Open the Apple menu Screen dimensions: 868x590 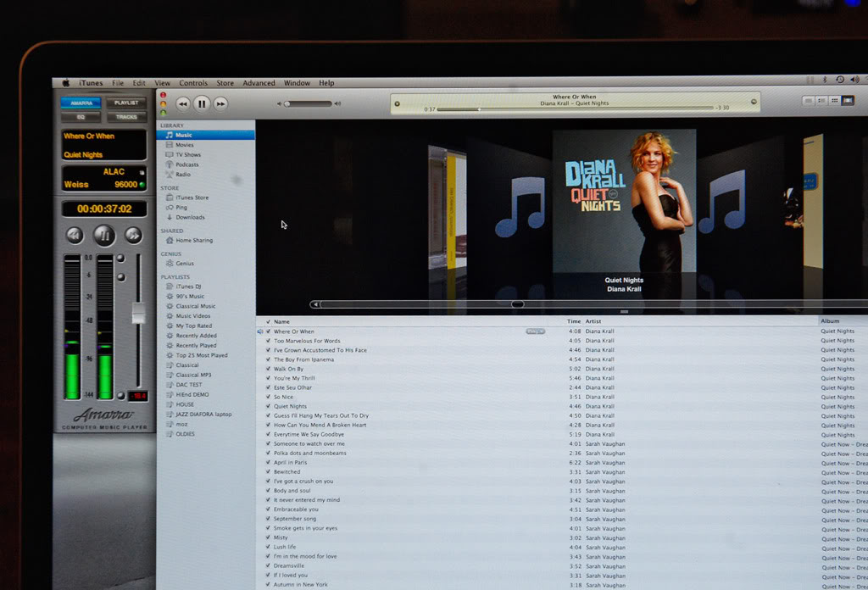pos(66,83)
